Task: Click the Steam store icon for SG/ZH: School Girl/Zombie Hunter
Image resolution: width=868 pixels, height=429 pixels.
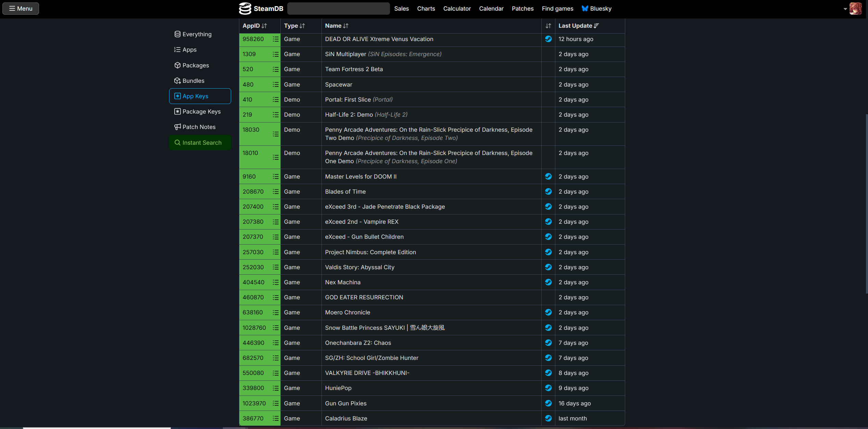Action: pos(548,358)
